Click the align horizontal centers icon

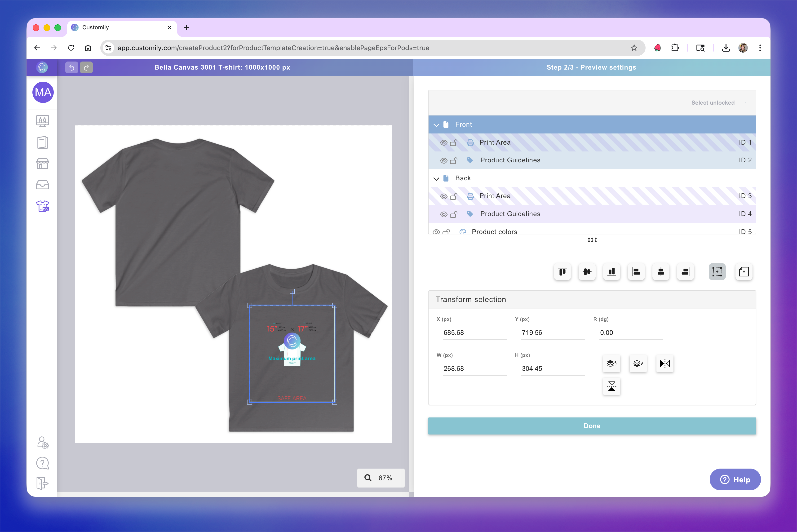point(661,272)
